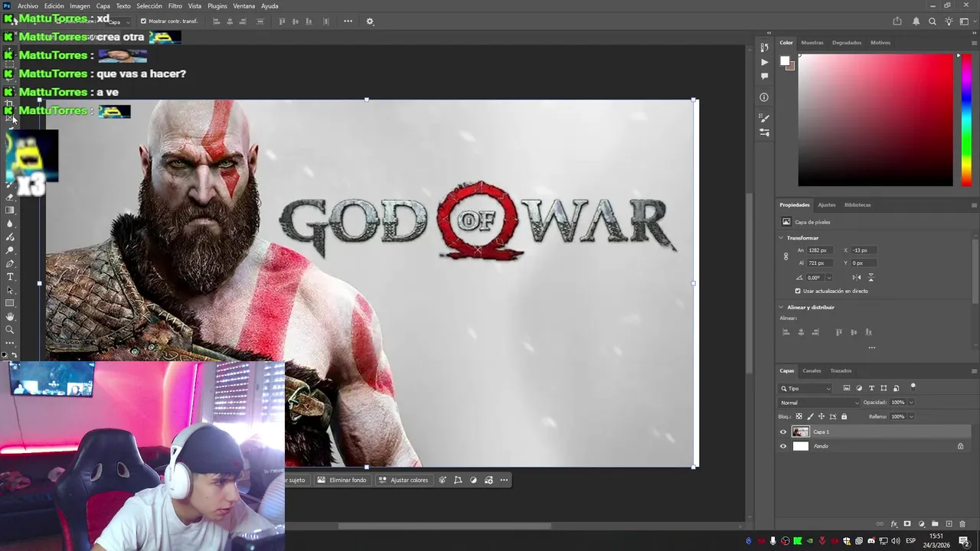Open more options in contextual task bar
This screenshot has height=551, width=980.
(504, 481)
